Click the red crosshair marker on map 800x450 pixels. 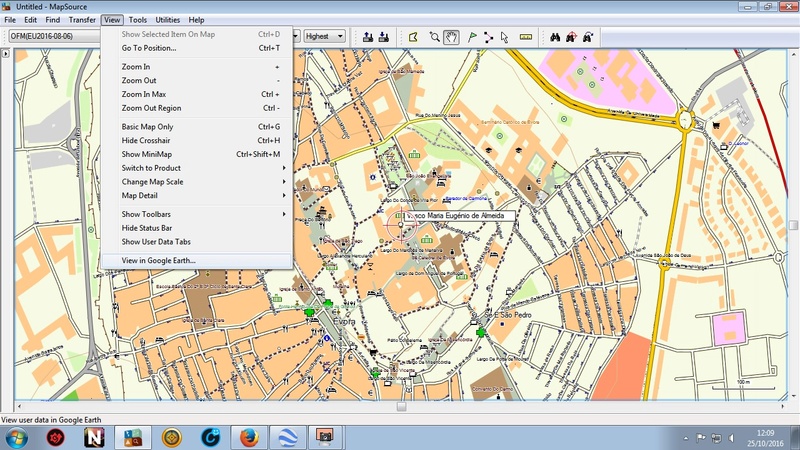pyautogui.click(x=401, y=224)
